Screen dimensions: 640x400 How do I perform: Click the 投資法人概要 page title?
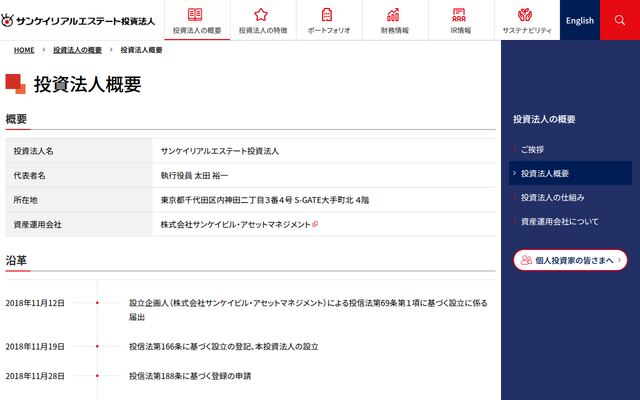87,84
